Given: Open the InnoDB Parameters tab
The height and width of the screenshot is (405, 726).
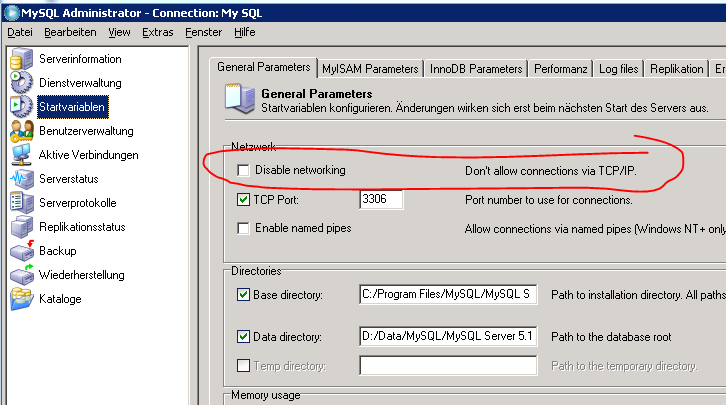Looking at the screenshot, I should [476, 69].
